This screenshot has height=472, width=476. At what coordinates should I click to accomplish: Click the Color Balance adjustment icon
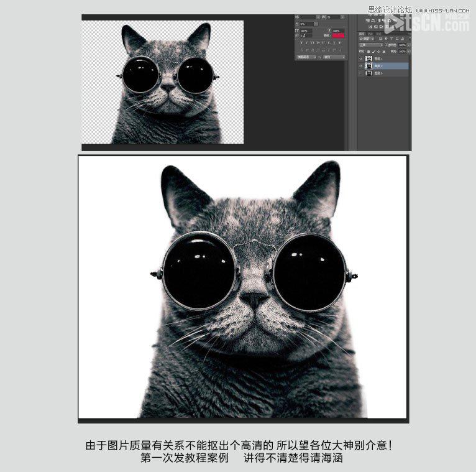[x=373, y=21]
